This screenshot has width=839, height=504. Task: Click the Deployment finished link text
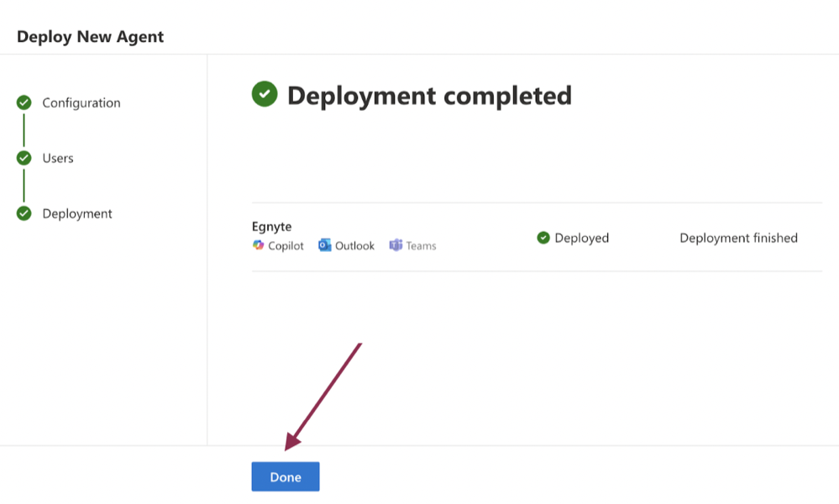(x=738, y=238)
